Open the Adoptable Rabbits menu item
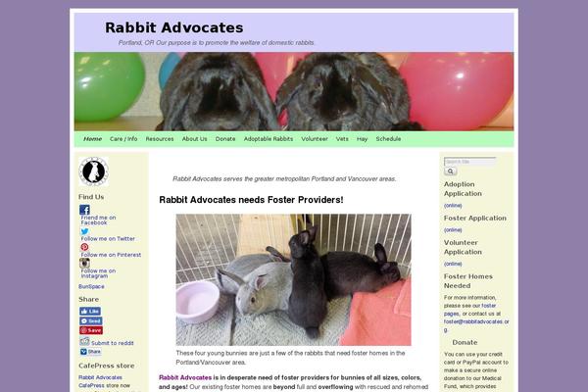Image resolution: width=588 pixels, height=392 pixels. (x=269, y=139)
